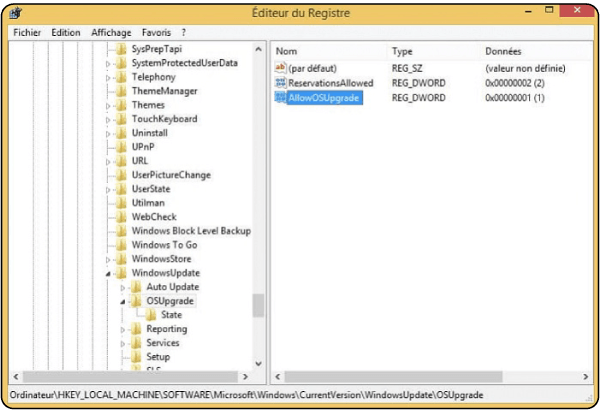Expand the Reporting subkey
Screen dimensions: 600x412
122,330
